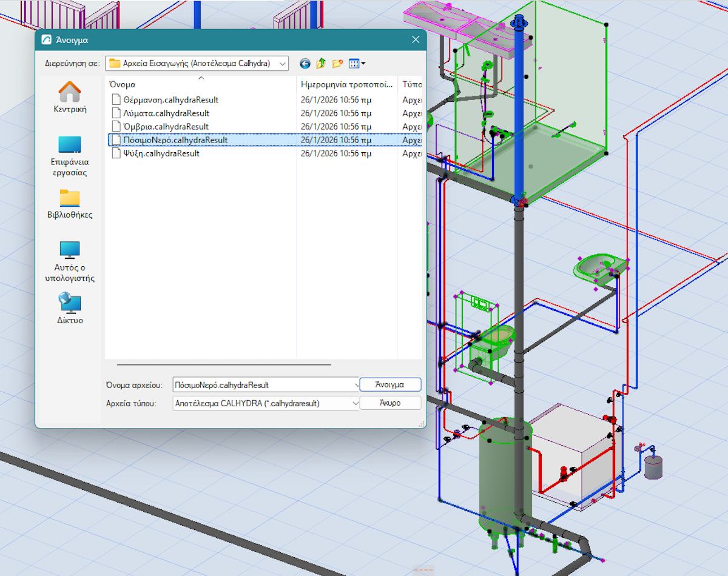Image resolution: width=728 pixels, height=576 pixels.
Task: Create a new folder using toolbar icon
Action: point(337,64)
